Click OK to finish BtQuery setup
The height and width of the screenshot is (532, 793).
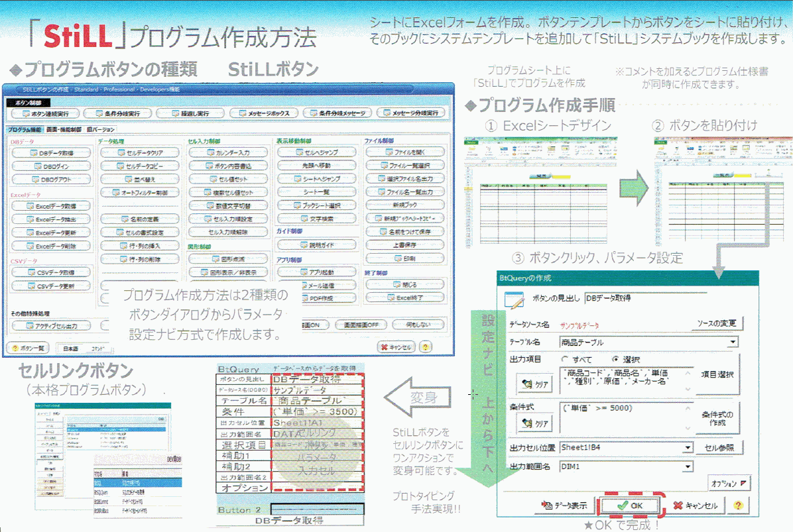click(x=630, y=505)
